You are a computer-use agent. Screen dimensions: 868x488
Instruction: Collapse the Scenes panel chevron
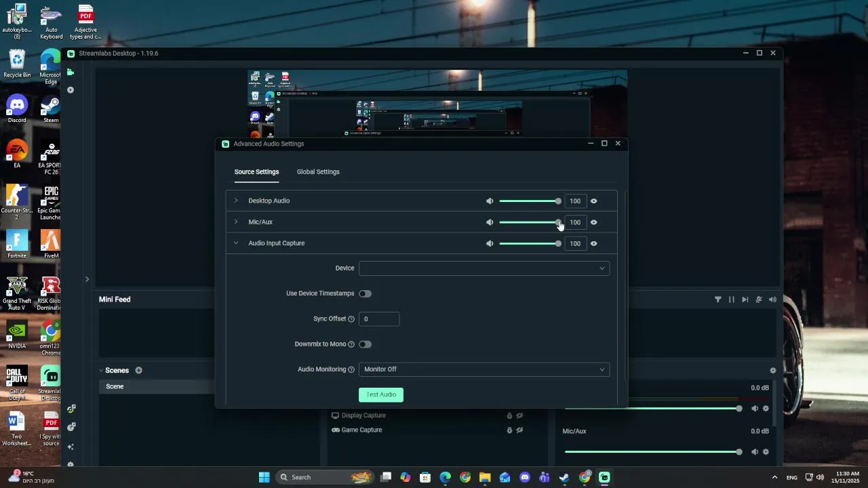click(x=101, y=370)
